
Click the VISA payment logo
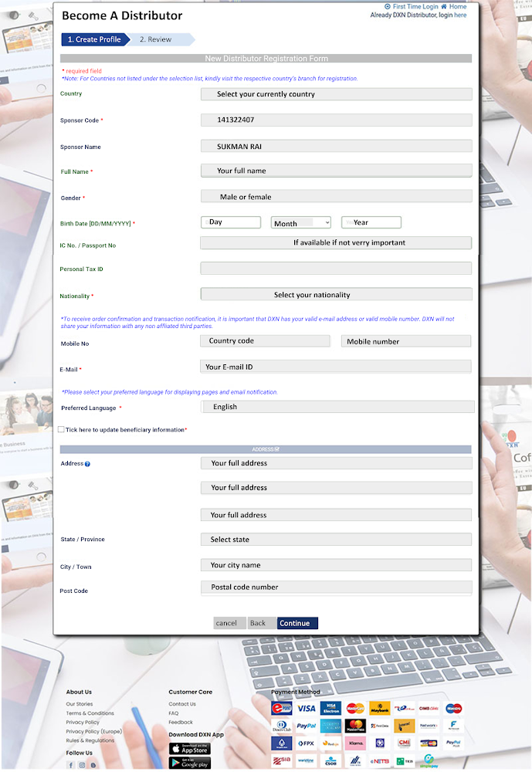tap(307, 708)
